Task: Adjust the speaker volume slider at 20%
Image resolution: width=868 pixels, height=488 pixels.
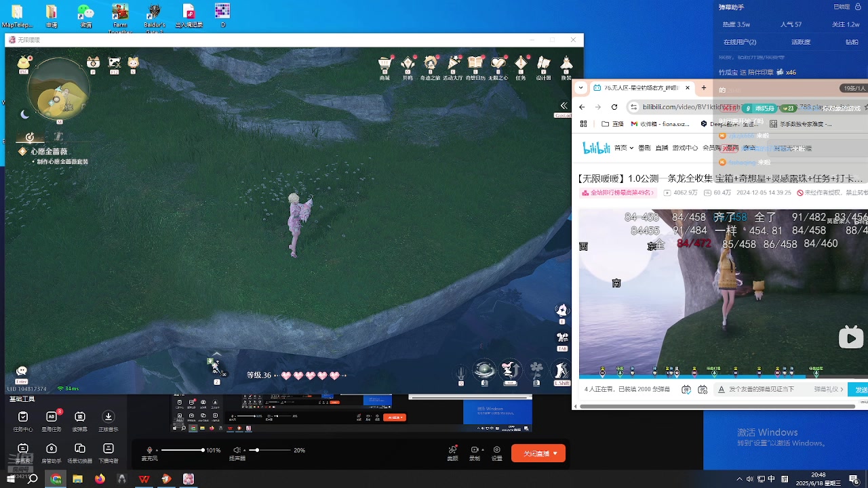Action: 269,450
